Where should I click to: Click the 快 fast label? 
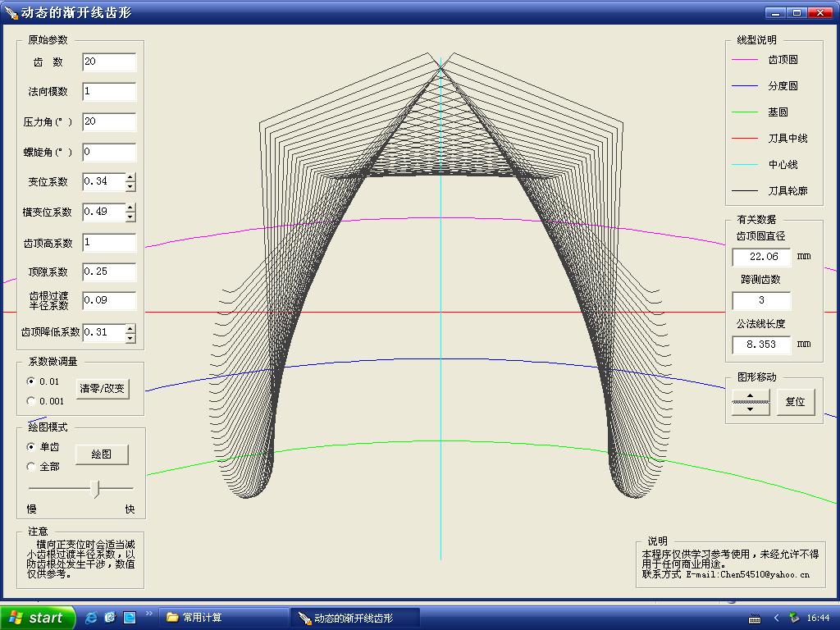(130, 509)
